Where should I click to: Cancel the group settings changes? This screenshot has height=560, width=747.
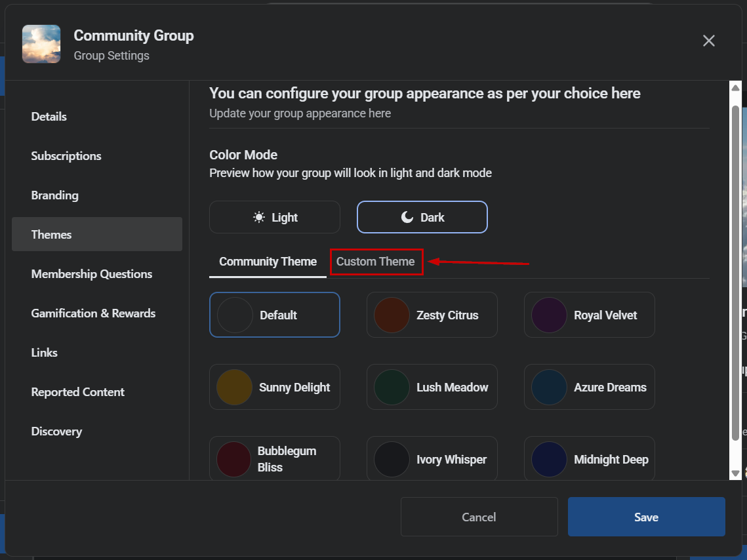[x=479, y=517]
